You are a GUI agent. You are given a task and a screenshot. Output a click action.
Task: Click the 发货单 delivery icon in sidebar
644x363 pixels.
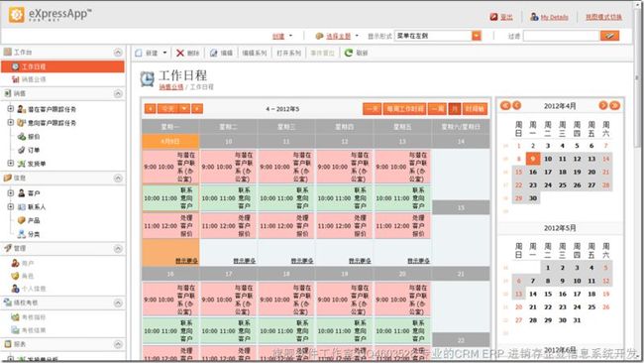coord(22,164)
